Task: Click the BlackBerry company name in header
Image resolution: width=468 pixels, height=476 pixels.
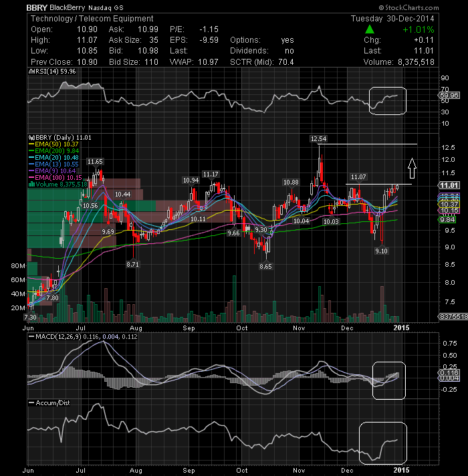Action: click(x=68, y=7)
